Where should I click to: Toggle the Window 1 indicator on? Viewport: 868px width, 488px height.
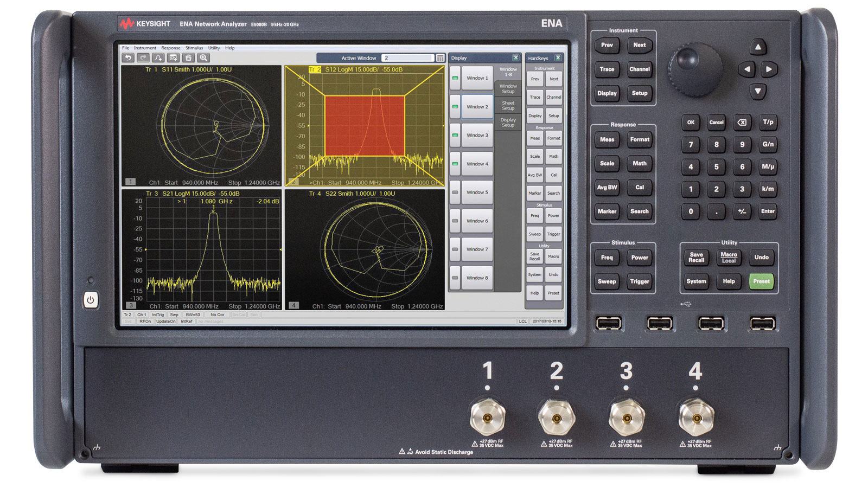(455, 78)
